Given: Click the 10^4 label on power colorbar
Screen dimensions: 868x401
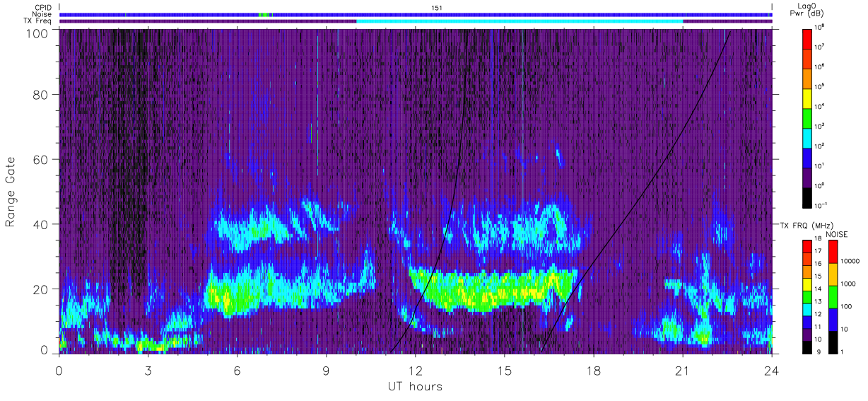Looking at the screenshot, I should pyautogui.click(x=820, y=106).
